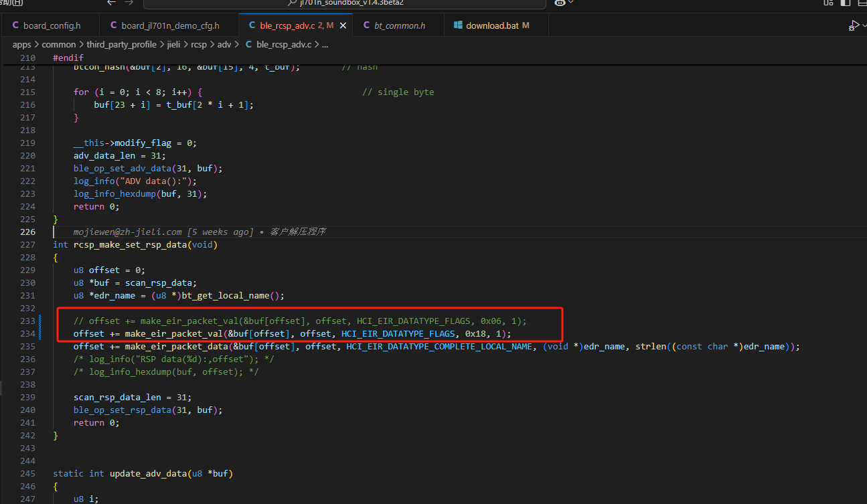Go forward using the right arrow in the title bar
Image resolution: width=867 pixels, height=504 pixels.
[x=129, y=3]
